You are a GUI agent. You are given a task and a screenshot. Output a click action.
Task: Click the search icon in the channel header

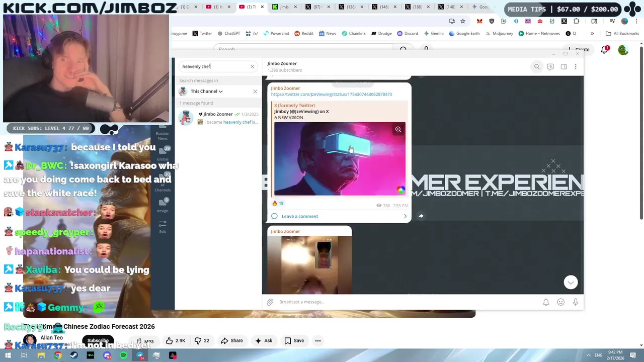tap(537, 67)
